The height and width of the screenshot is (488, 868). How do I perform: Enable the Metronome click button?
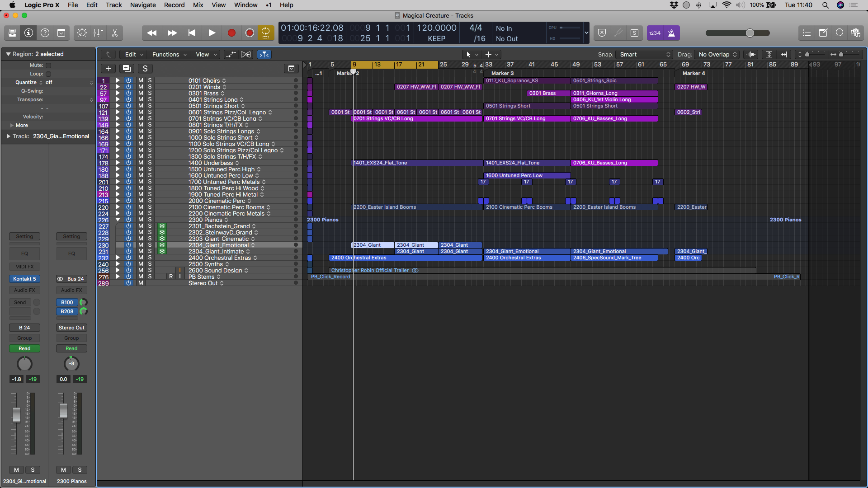coord(671,33)
